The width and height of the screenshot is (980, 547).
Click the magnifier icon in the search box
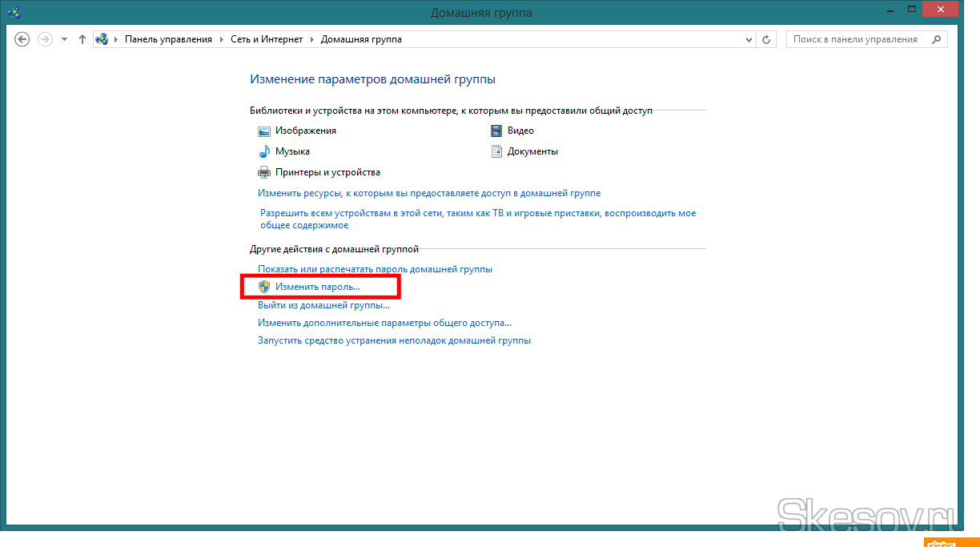[x=935, y=39]
